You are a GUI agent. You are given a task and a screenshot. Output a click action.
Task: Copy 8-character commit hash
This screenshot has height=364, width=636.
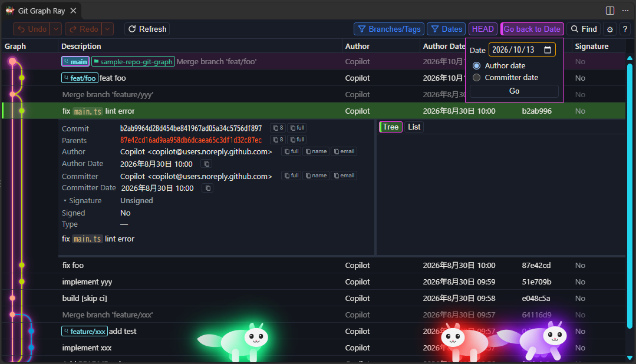pos(278,128)
